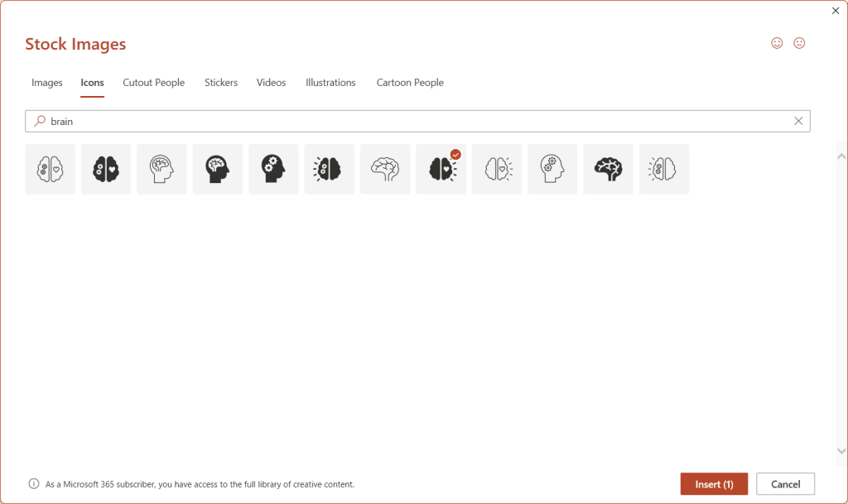Open the Cutout People tab

tap(153, 82)
